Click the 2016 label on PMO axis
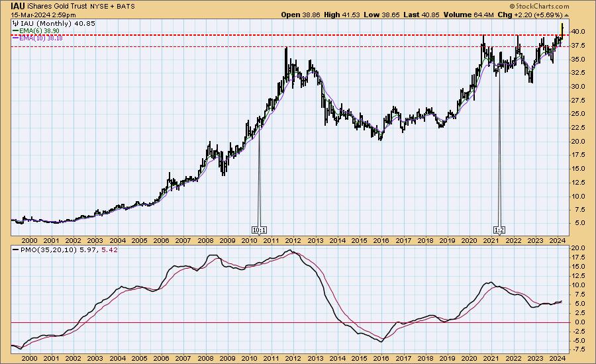 [x=381, y=357]
